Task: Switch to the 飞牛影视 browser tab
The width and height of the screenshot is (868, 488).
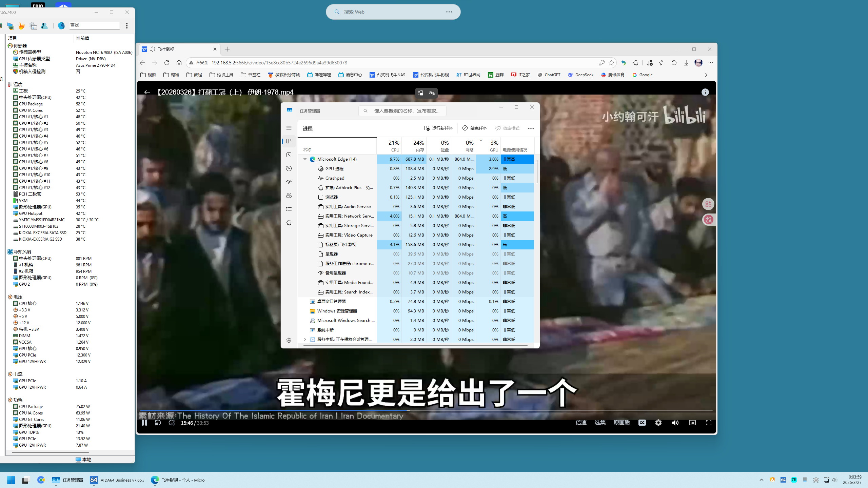Action: tap(176, 49)
